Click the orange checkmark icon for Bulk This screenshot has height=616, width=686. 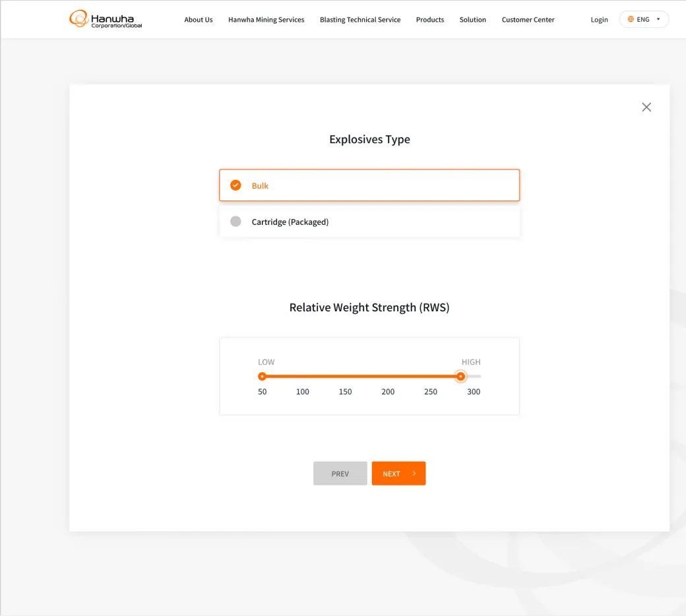point(235,185)
